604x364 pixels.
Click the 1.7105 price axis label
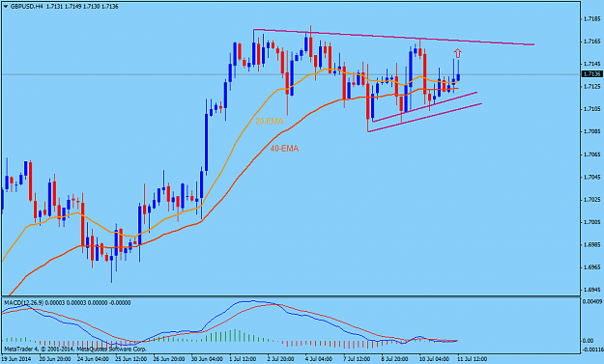click(x=592, y=109)
